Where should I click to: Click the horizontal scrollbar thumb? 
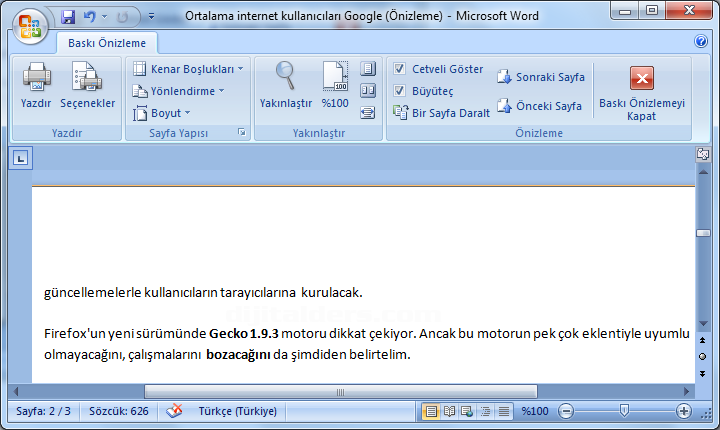[x=341, y=392]
